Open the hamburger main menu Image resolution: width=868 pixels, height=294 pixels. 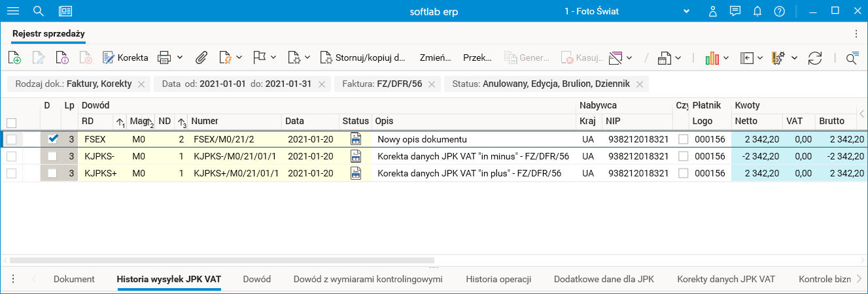(x=13, y=11)
